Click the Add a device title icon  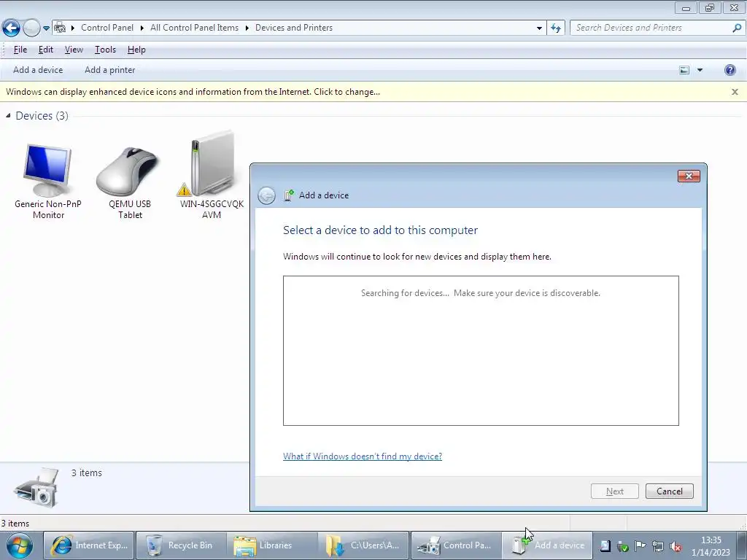coord(289,195)
